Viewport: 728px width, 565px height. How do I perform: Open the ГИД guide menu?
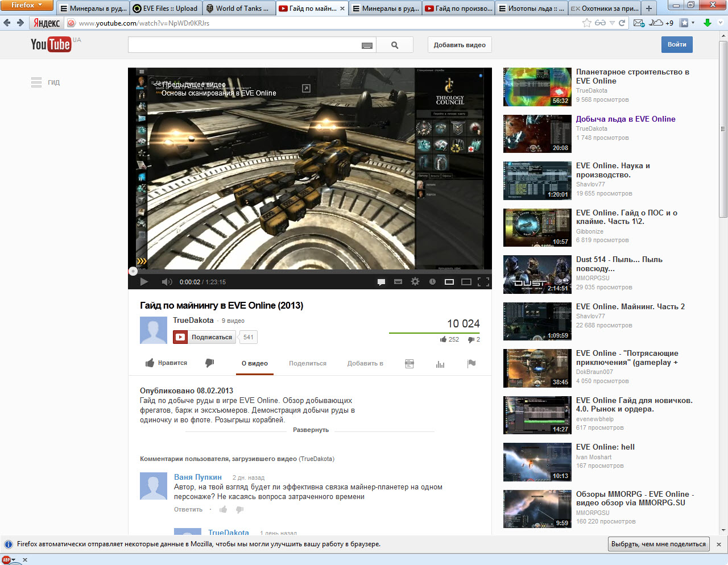[x=45, y=82]
